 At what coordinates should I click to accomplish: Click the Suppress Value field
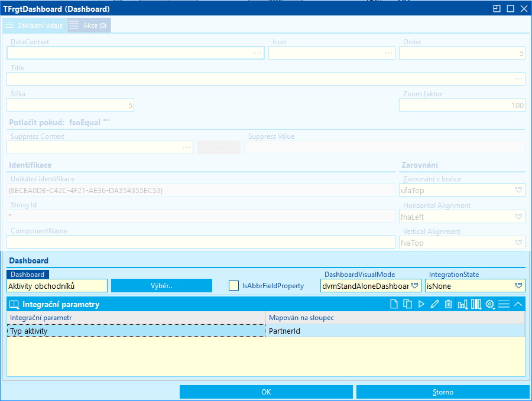[385, 148]
